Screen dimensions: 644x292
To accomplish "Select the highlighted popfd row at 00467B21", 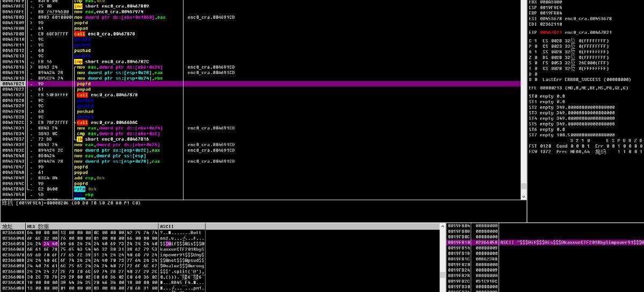I will (261, 84).
